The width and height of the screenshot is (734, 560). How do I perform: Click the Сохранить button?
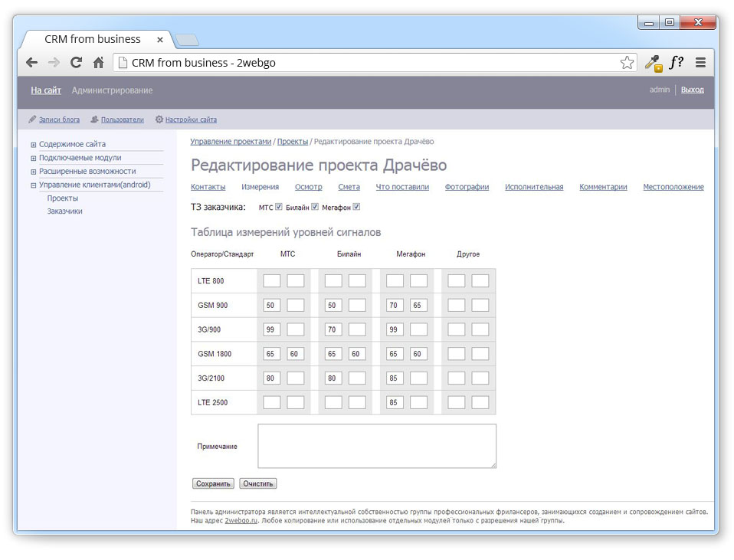(213, 483)
